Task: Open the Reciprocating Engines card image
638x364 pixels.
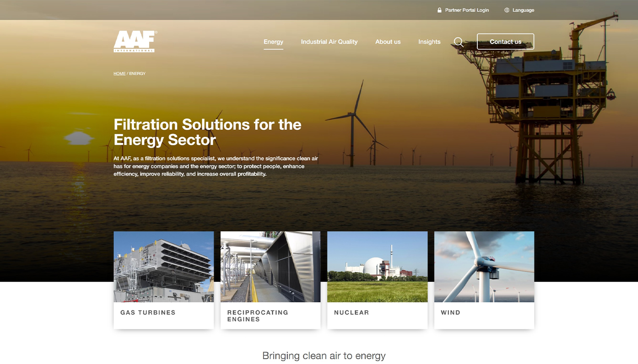Action: point(271,266)
